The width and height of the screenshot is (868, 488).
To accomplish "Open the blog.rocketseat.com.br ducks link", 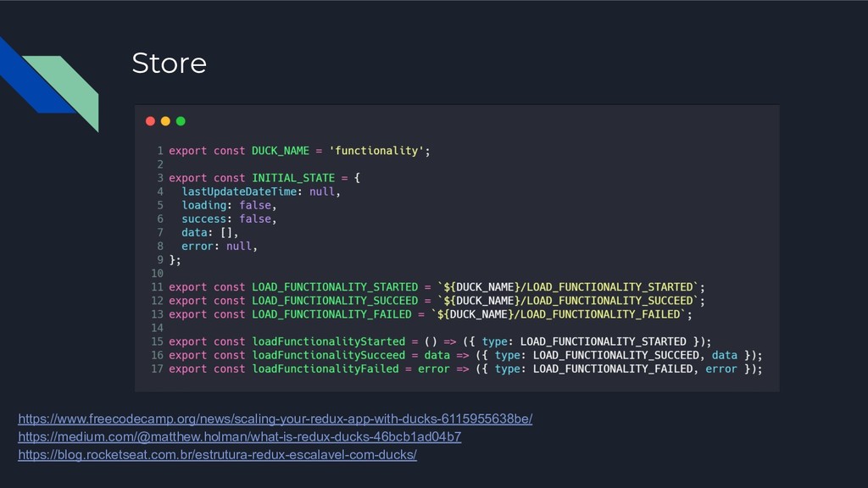I will point(218,455).
